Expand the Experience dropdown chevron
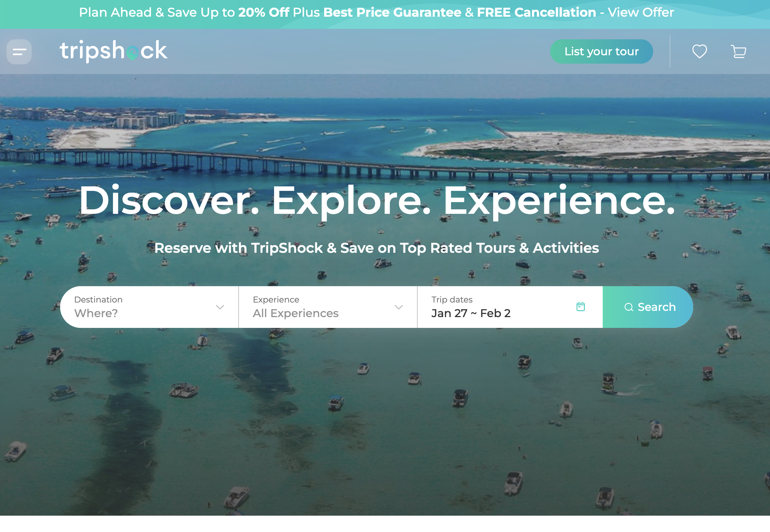 (399, 307)
